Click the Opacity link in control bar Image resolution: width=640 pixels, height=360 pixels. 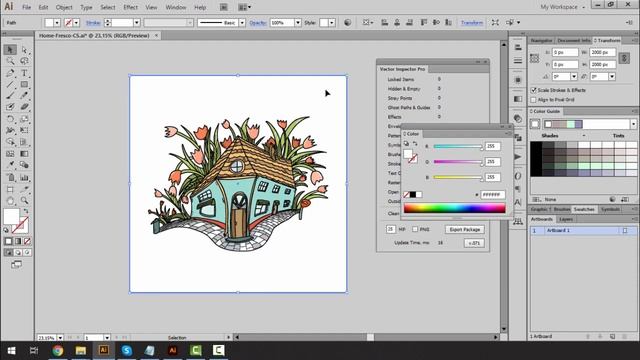click(x=258, y=23)
